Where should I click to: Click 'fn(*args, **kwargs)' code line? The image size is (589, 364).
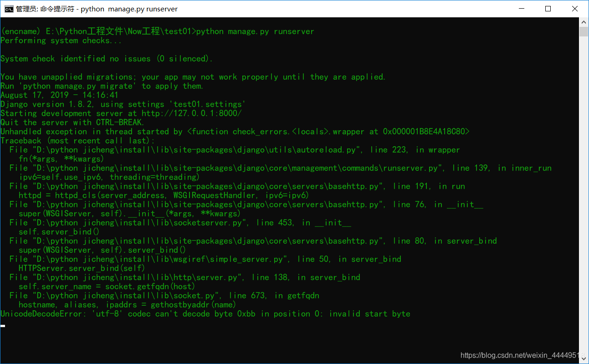61,159
